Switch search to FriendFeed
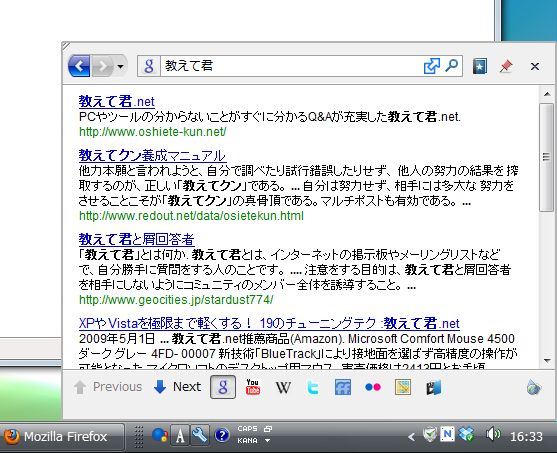 click(343, 387)
